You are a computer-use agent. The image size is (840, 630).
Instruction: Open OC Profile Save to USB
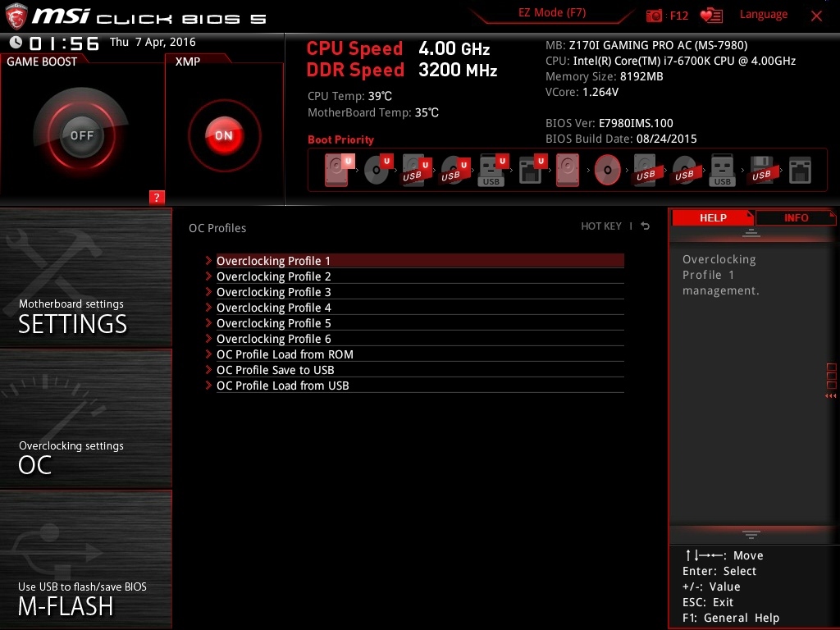coord(420,370)
